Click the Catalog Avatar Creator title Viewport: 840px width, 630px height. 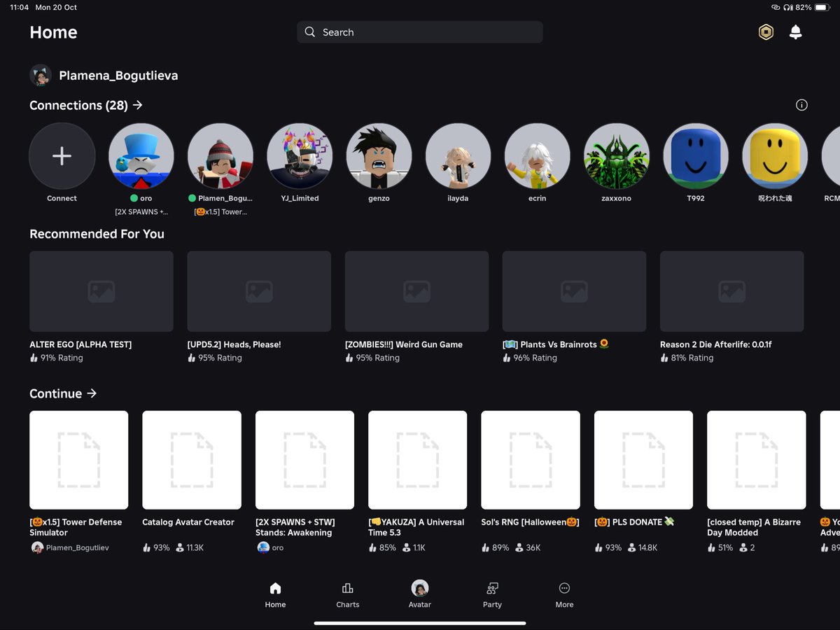coord(188,522)
